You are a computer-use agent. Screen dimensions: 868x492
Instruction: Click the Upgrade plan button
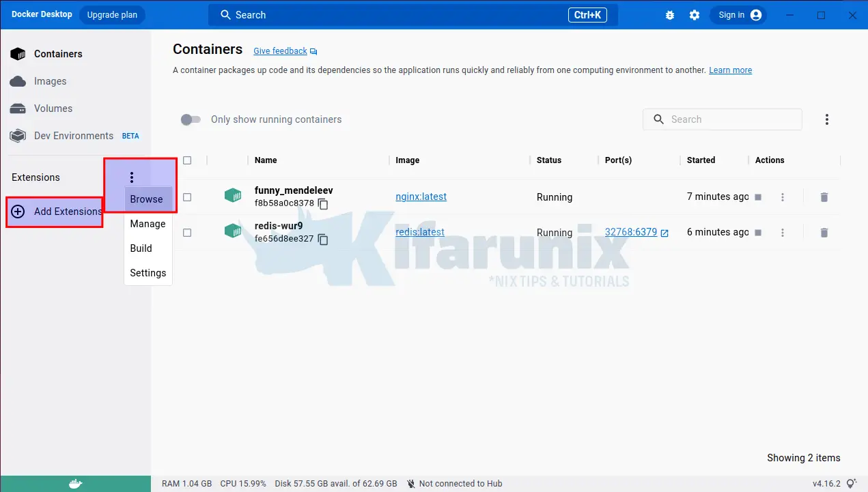112,15
